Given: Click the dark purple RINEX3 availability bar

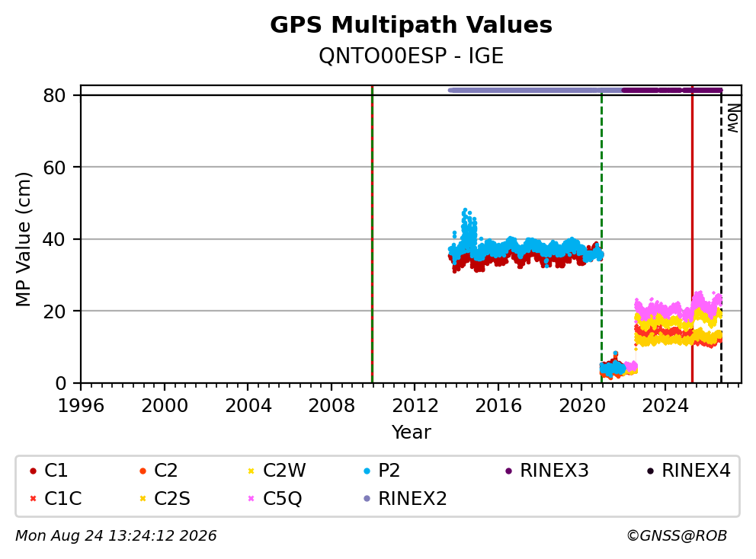Looking at the screenshot, I should pyautogui.click(x=672, y=90).
